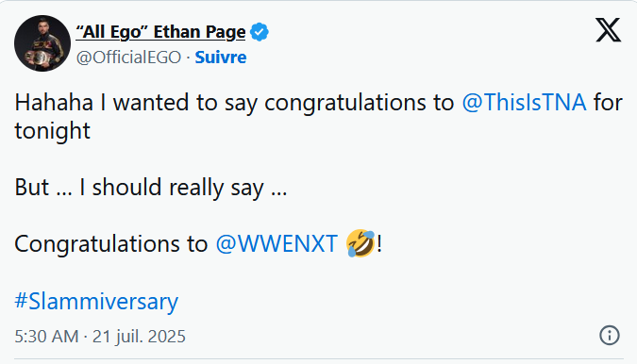This screenshot has width=637, height=364.
Task: Click the word "for" after @ThisIsTNA
Action: click(608, 102)
